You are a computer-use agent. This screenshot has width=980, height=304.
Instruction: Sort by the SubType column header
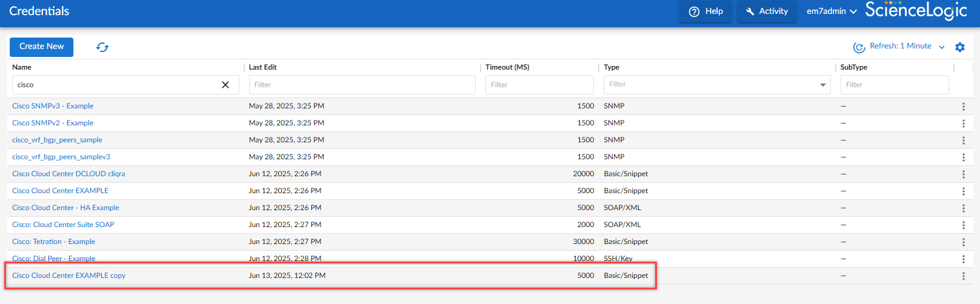[x=853, y=67]
